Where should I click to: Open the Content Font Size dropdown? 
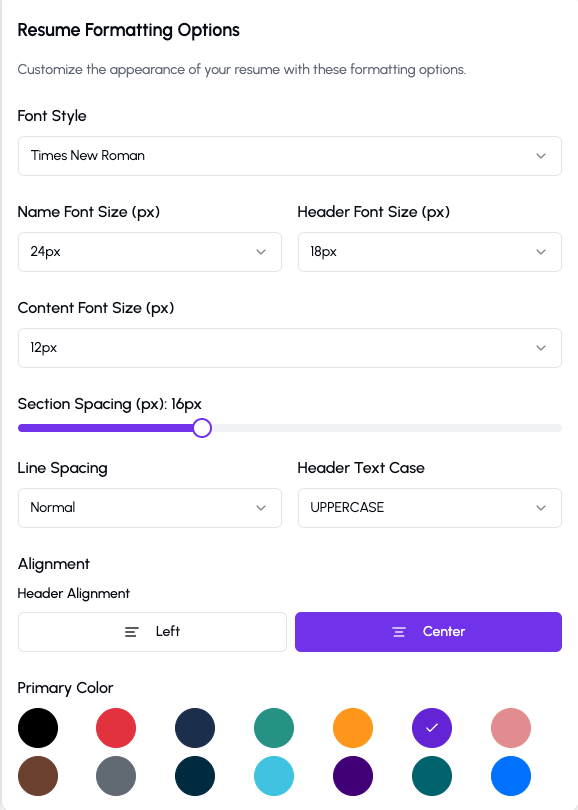click(290, 348)
